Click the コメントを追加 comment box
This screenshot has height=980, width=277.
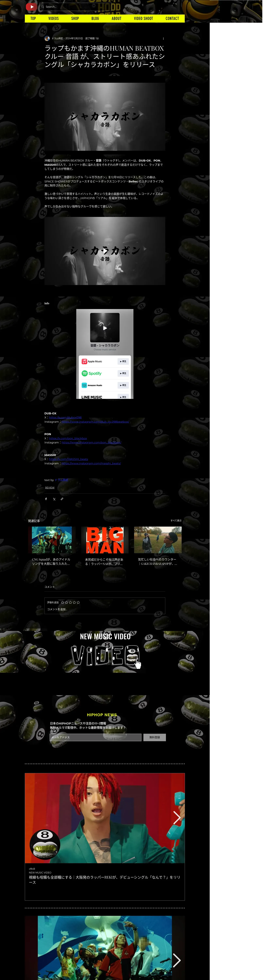(105, 609)
